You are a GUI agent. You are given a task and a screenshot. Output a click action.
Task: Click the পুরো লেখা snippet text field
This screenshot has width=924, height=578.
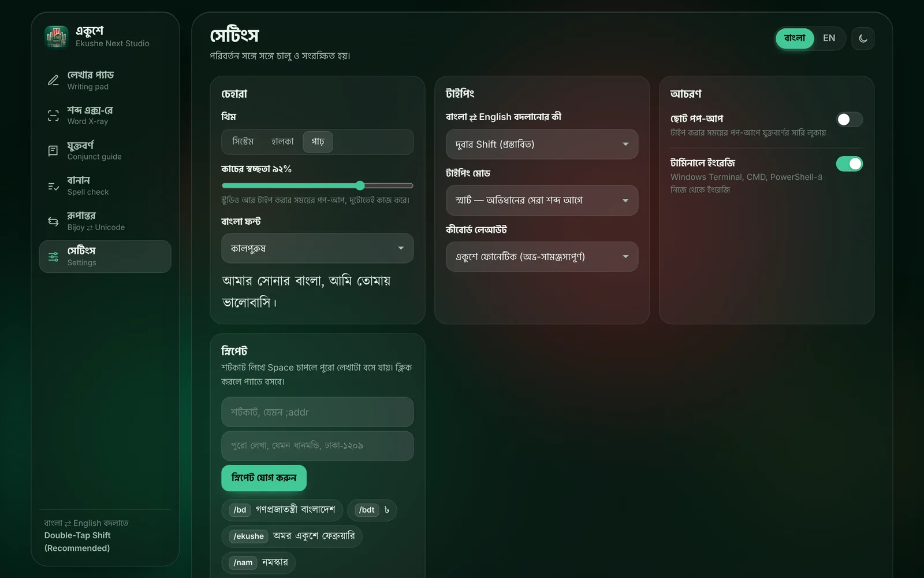317,446
